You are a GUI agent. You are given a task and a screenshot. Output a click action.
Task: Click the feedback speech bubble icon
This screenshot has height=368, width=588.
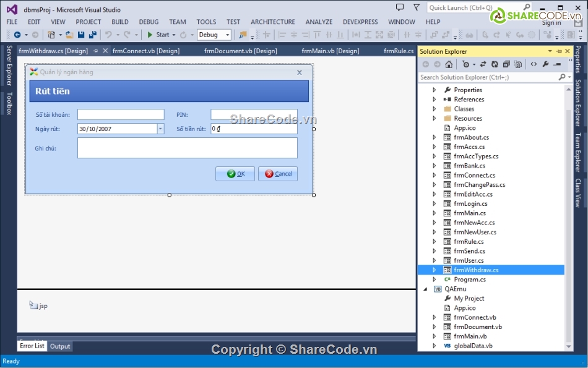[400, 7]
